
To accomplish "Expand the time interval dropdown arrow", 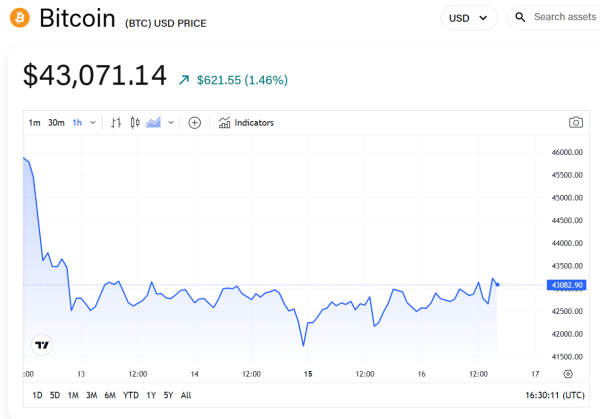I will 94,123.
